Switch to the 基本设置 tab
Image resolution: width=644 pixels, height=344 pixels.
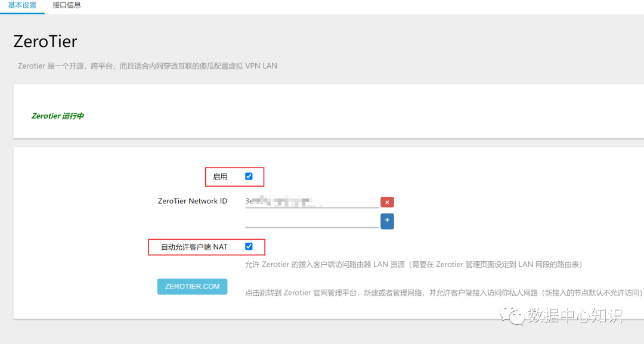click(22, 5)
